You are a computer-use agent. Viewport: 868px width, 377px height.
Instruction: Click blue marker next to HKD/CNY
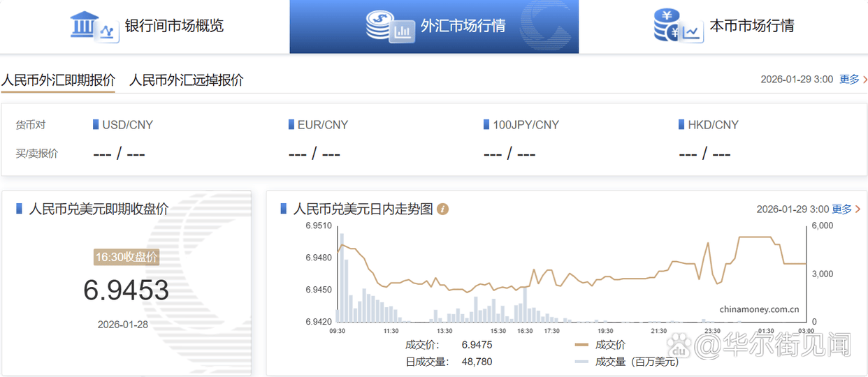click(x=681, y=125)
